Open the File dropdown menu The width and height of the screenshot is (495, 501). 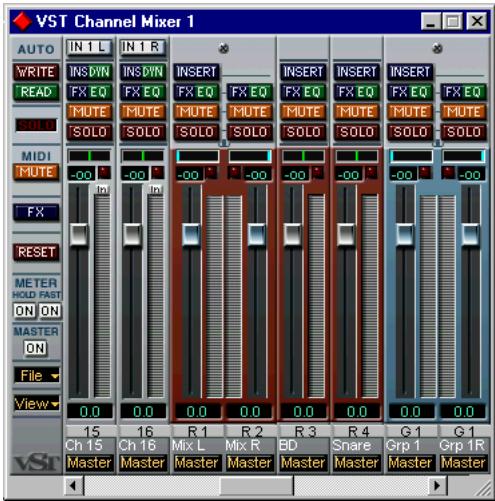(37, 376)
